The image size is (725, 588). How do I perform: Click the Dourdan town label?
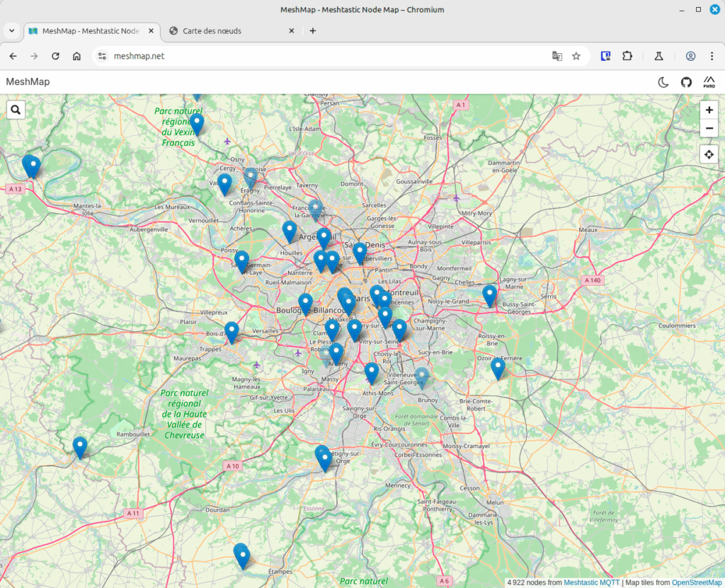pos(217,510)
